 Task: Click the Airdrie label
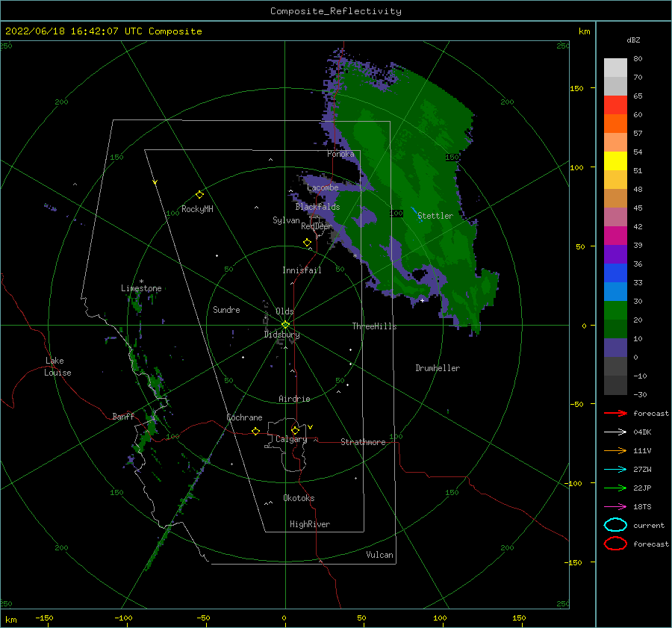[x=294, y=399]
